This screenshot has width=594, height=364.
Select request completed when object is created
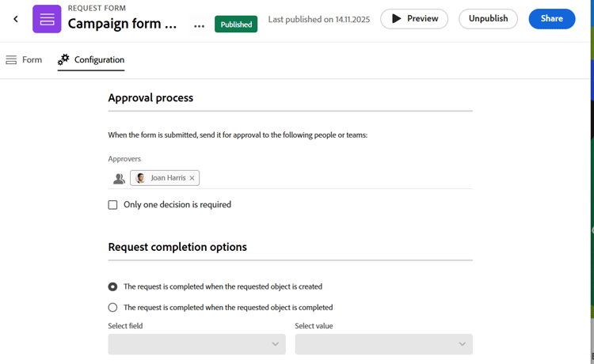coord(112,286)
